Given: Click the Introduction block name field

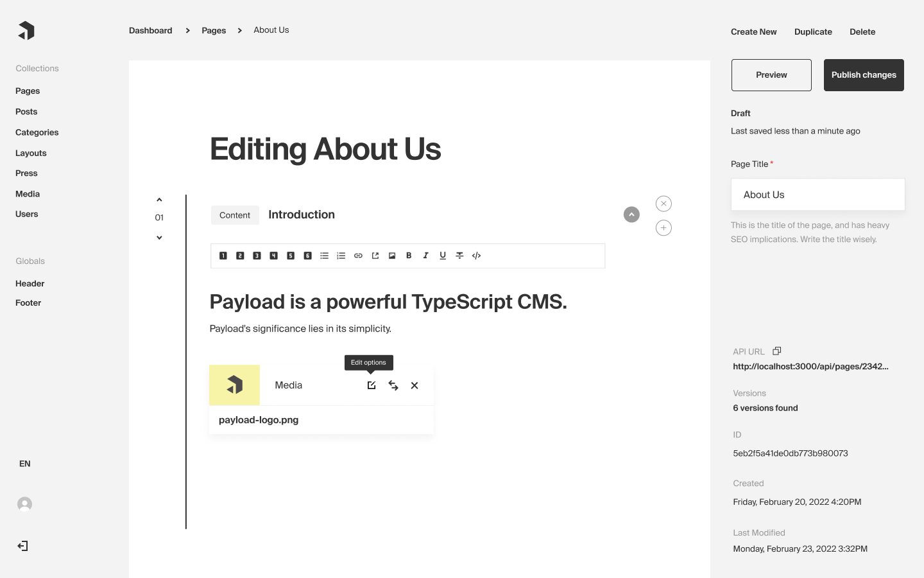Looking at the screenshot, I should (302, 215).
